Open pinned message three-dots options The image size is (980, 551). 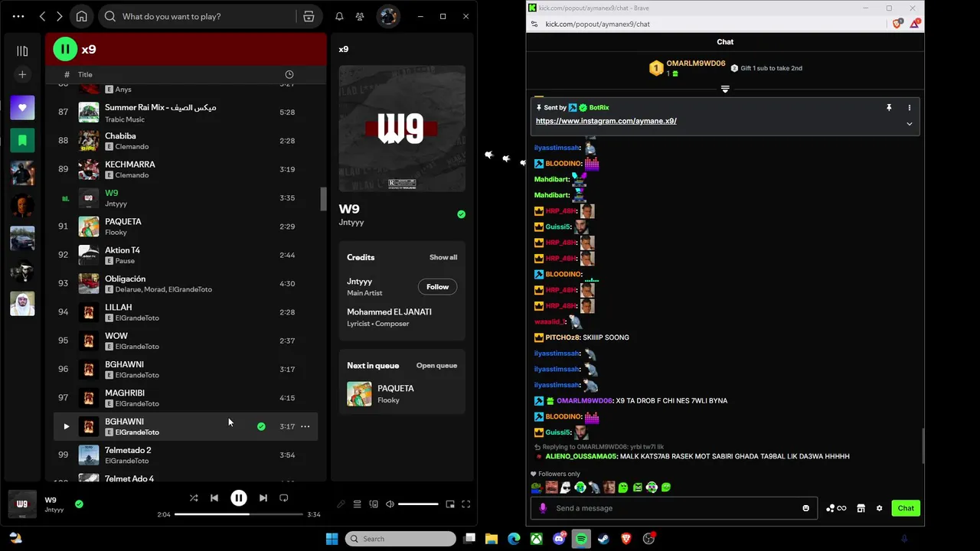coord(910,108)
